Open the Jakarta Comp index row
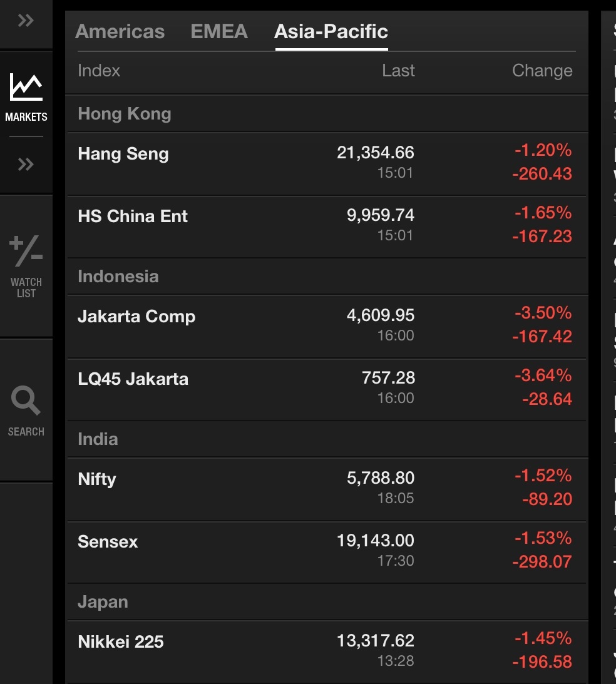Viewport: 616px width, 684px height. click(x=136, y=317)
